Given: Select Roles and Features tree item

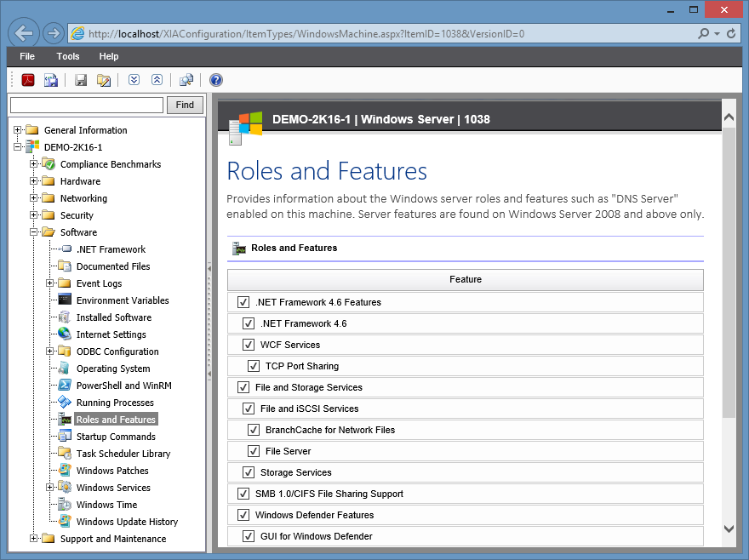Looking at the screenshot, I should pyautogui.click(x=116, y=419).
